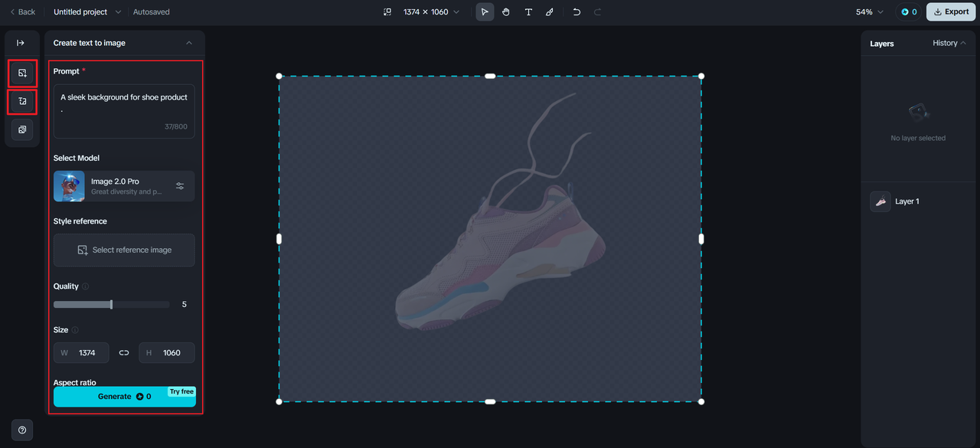980x448 pixels.
Task: Select Layer 1 in the layers list
Action: tap(918, 201)
